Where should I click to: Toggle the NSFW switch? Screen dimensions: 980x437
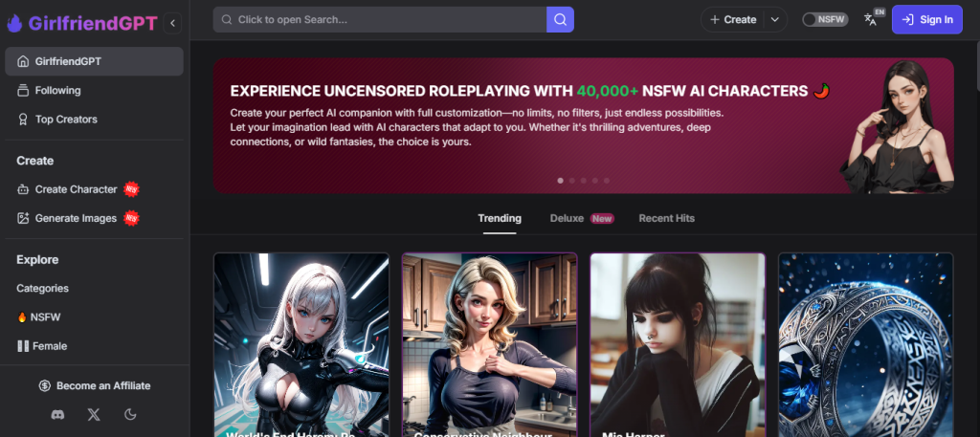tap(825, 19)
